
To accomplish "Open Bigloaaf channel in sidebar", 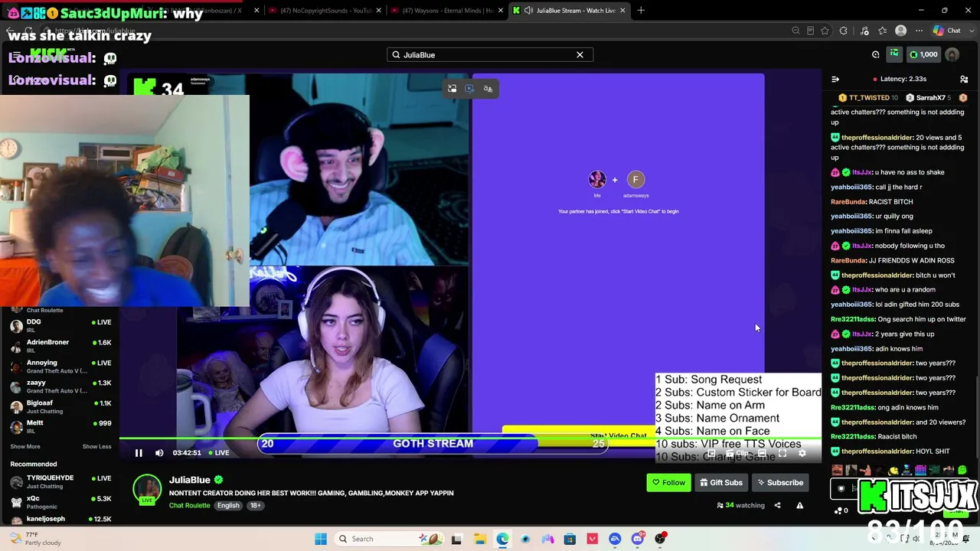I will (x=61, y=406).
